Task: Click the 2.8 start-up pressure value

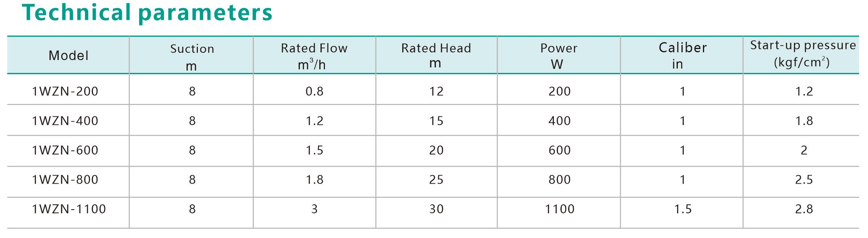Action: click(804, 209)
